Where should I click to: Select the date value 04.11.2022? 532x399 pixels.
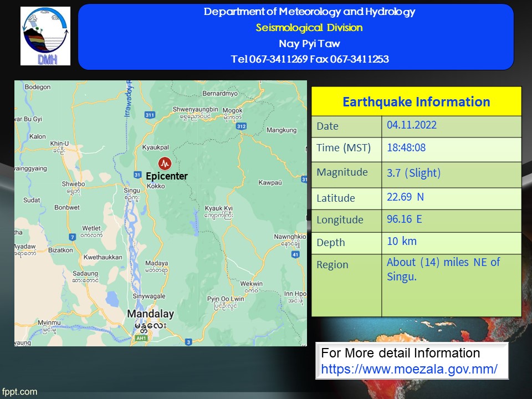(412, 125)
